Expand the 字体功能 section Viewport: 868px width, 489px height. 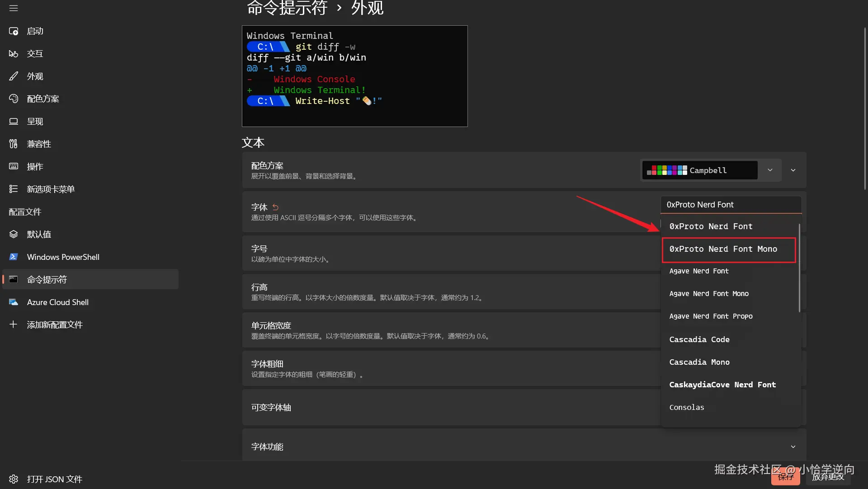(793, 447)
